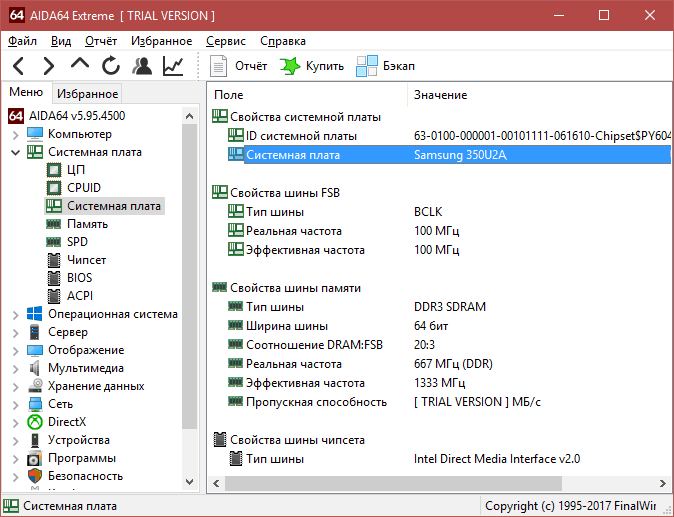The image size is (674, 517).
Task: Expand the Хранение данных node
Action: (x=15, y=387)
